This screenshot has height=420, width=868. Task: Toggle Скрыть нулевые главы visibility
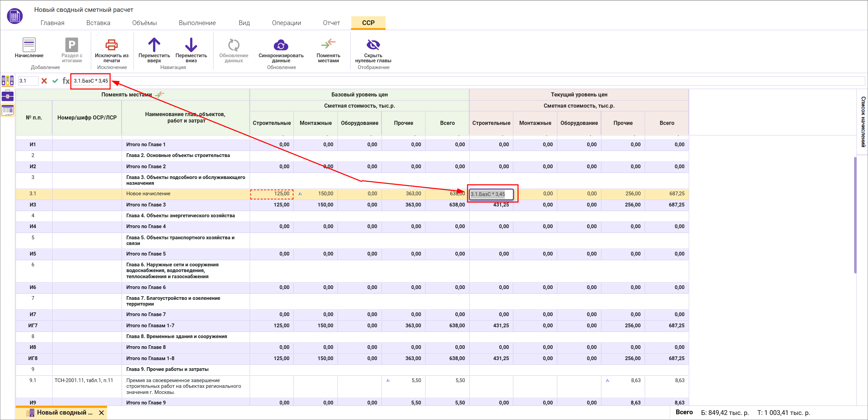click(x=373, y=45)
